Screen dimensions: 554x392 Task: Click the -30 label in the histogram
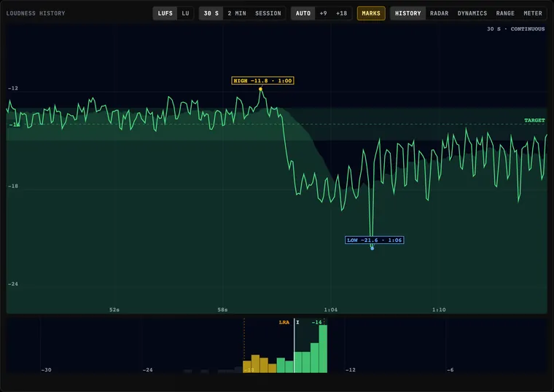[x=46, y=370]
